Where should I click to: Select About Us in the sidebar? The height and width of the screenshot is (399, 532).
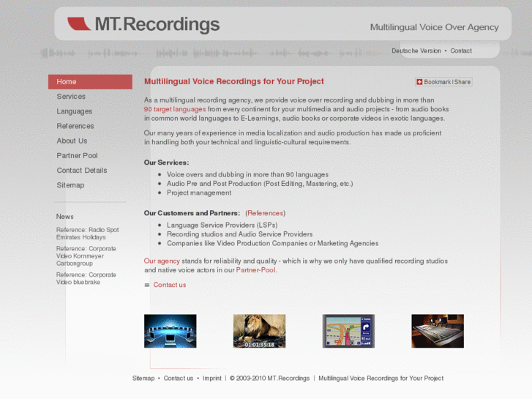pyautogui.click(x=72, y=141)
